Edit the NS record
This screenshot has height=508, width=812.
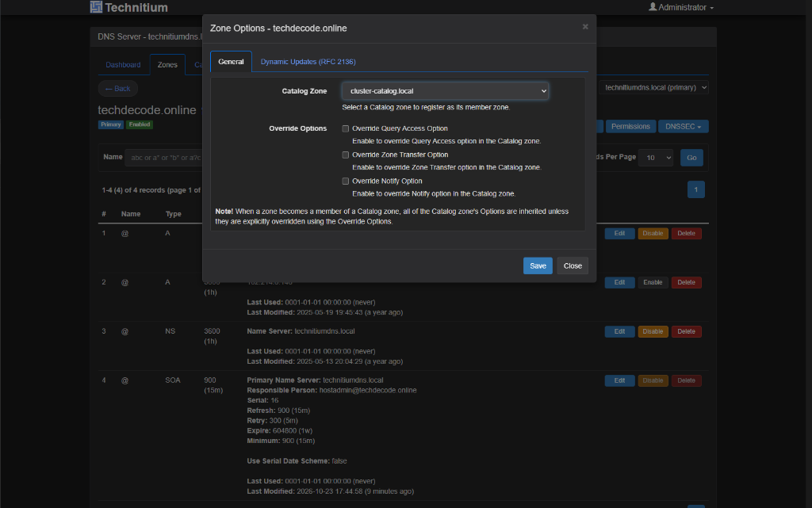point(619,331)
